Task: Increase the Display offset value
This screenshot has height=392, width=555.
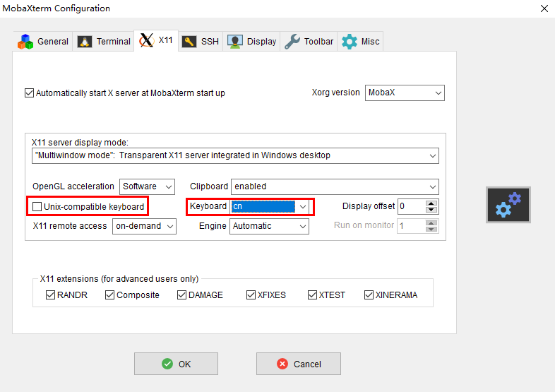Action: point(431,203)
